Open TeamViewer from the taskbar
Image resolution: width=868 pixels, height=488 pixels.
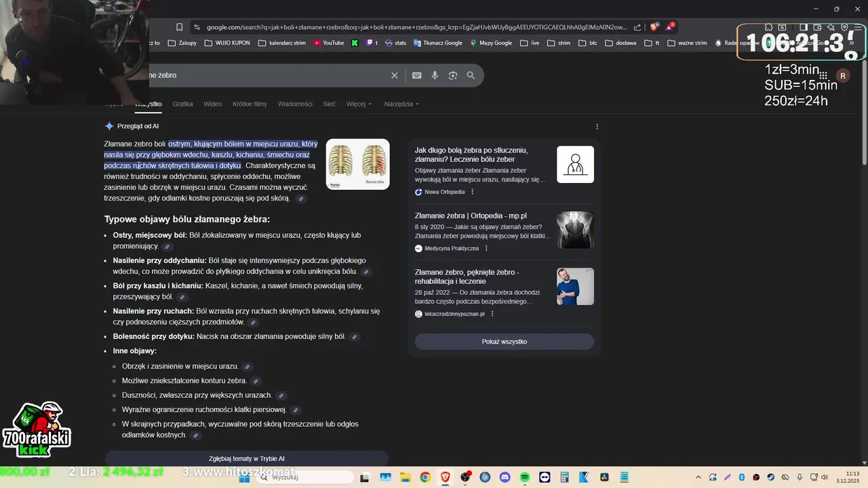click(545, 477)
